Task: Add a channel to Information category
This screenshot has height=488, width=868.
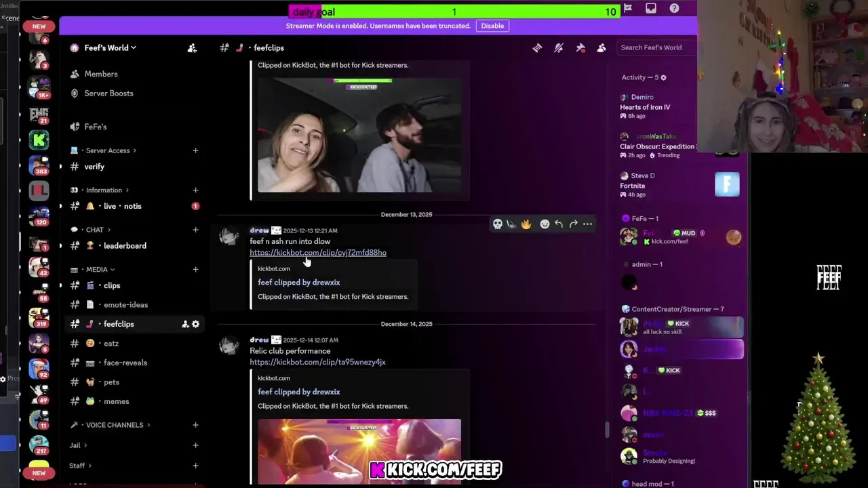Action: [195, 190]
